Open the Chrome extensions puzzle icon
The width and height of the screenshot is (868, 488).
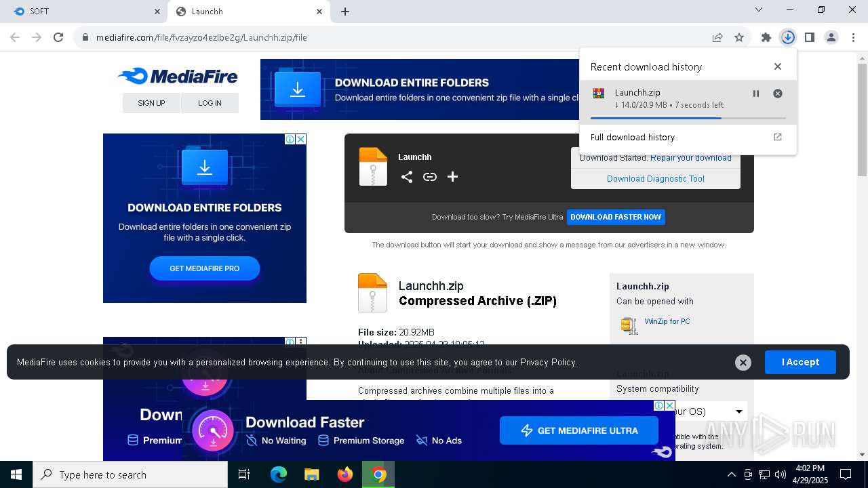(766, 37)
